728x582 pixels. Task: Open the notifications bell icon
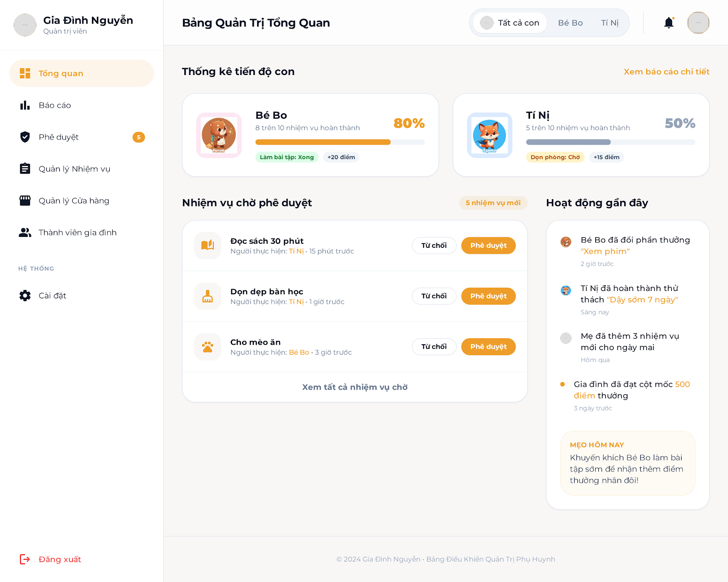(668, 22)
